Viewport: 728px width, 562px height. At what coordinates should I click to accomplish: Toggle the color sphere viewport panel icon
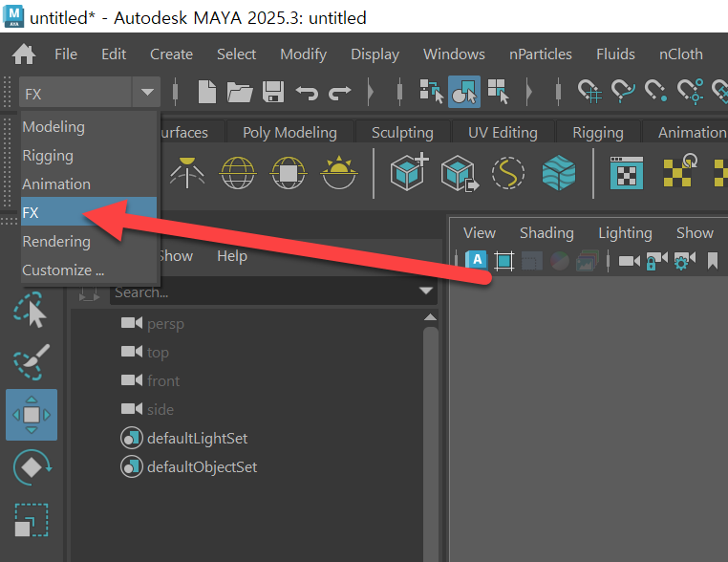(x=560, y=261)
